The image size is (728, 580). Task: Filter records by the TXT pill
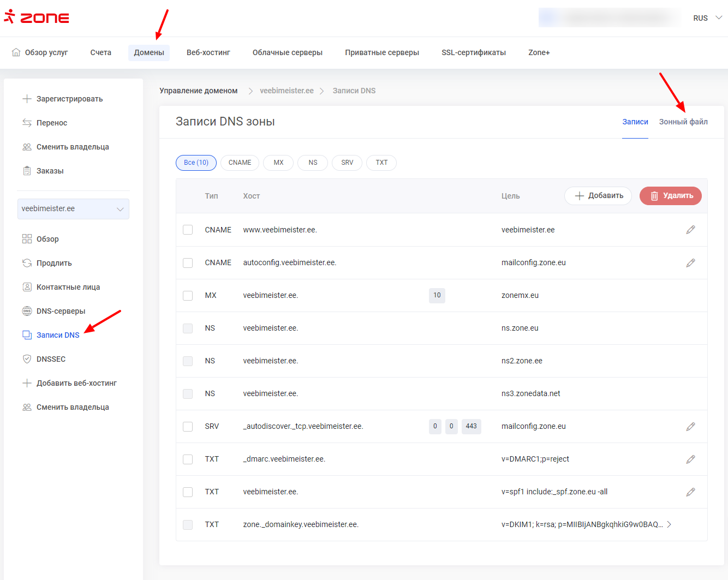tap(381, 163)
